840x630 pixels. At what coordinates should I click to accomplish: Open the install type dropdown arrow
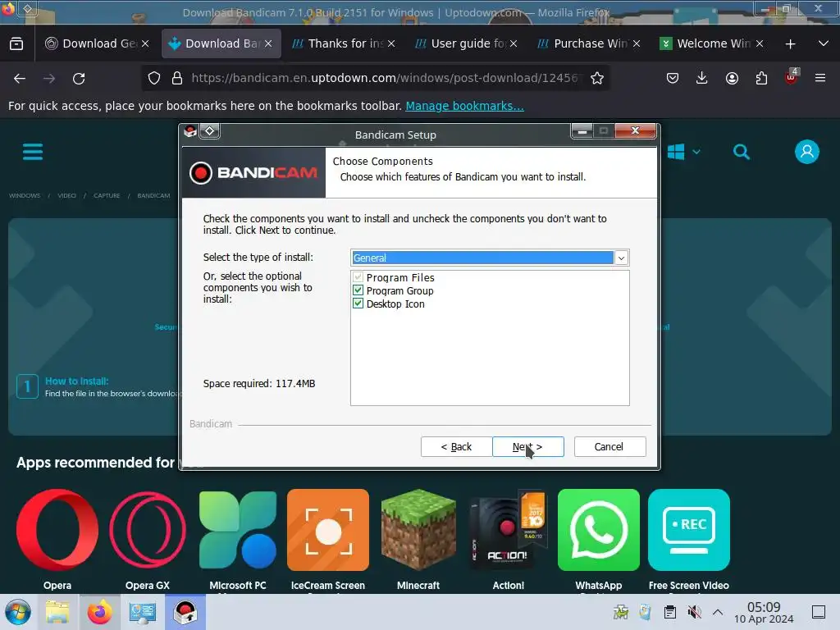(622, 258)
